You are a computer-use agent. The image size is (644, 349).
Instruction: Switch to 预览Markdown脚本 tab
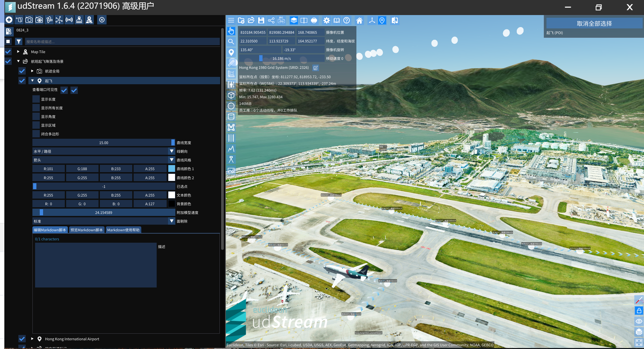tap(87, 230)
